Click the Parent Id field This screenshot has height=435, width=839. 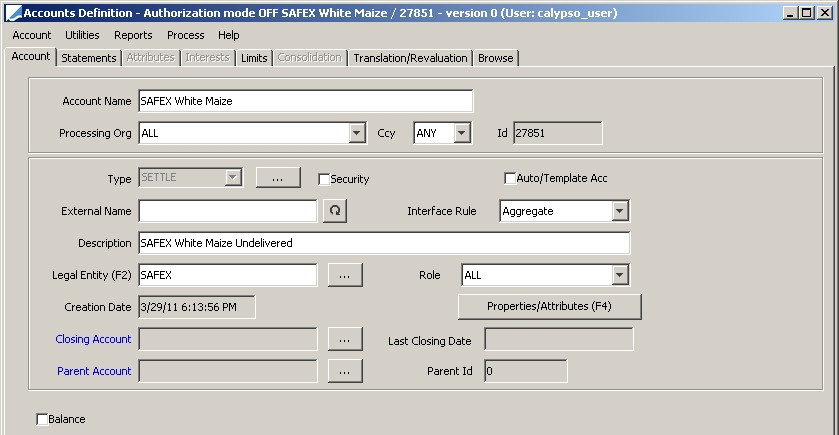click(525, 371)
